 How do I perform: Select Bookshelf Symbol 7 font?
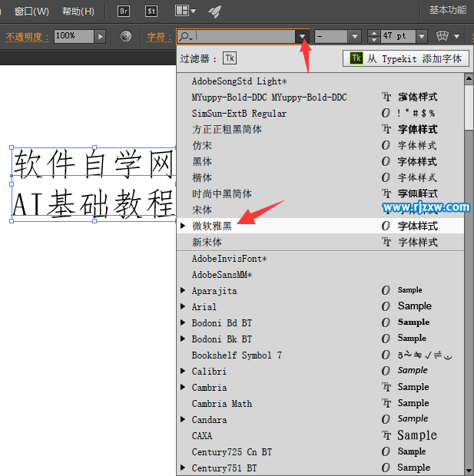[x=320, y=355]
